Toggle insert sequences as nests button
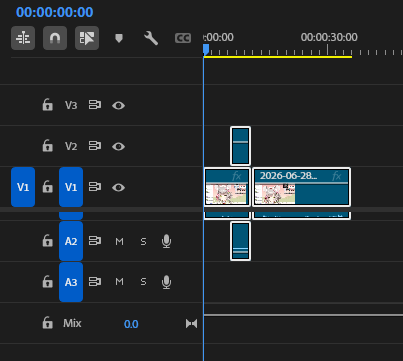This screenshot has height=361, width=403. point(23,38)
